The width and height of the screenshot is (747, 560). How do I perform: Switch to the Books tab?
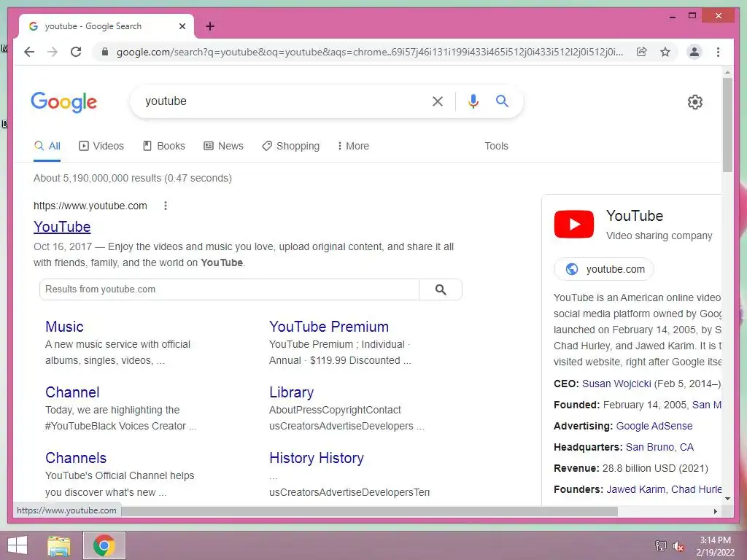point(164,146)
